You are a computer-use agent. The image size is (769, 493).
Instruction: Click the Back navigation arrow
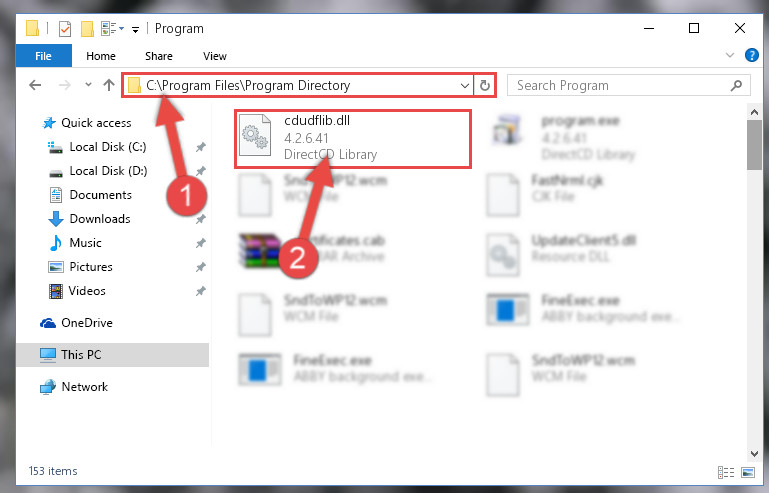coord(35,85)
